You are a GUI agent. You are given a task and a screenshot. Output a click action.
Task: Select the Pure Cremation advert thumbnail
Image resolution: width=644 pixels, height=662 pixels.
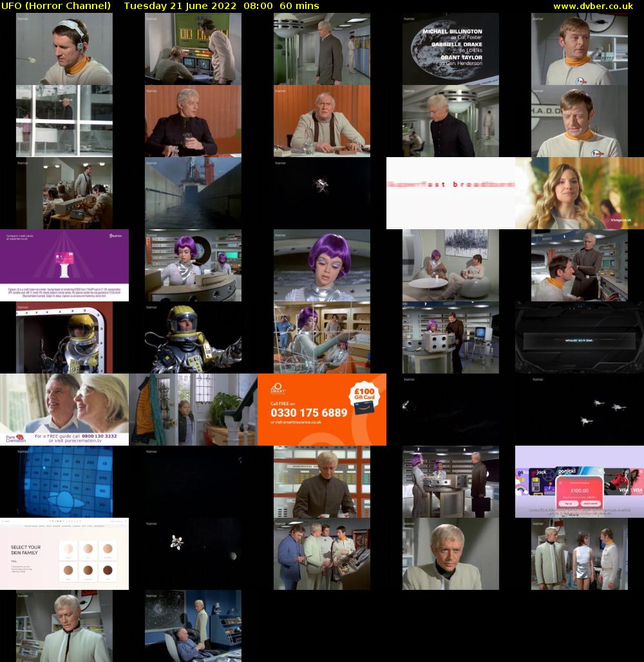pos(64,410)
